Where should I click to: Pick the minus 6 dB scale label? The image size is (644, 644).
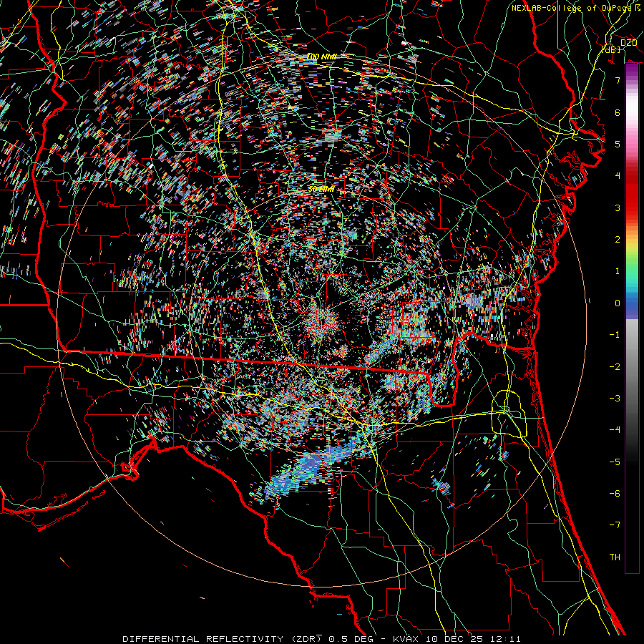click(615, 494)
